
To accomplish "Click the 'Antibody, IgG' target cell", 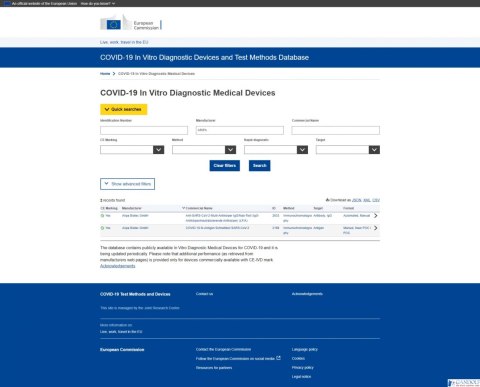I will pyautogui.click(x=322, y=216).
